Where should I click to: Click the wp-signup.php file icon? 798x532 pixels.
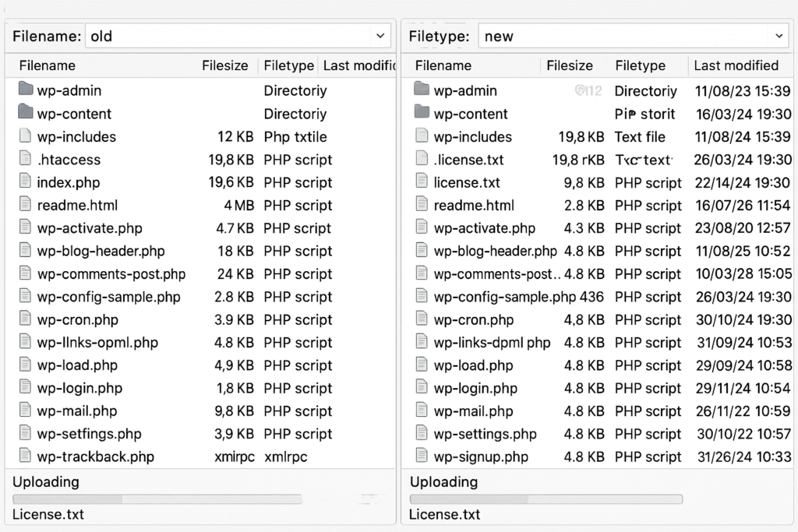click(x=422, y=455)
